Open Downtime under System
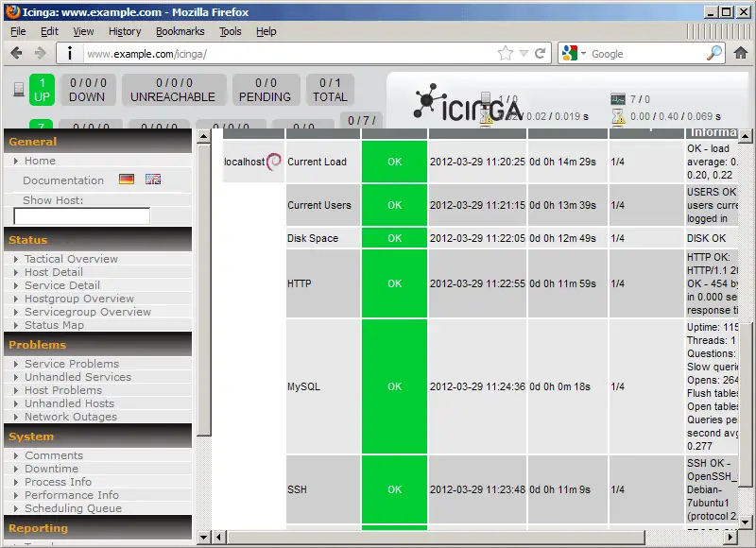756x548 pixels. click(x=51, y=468)
